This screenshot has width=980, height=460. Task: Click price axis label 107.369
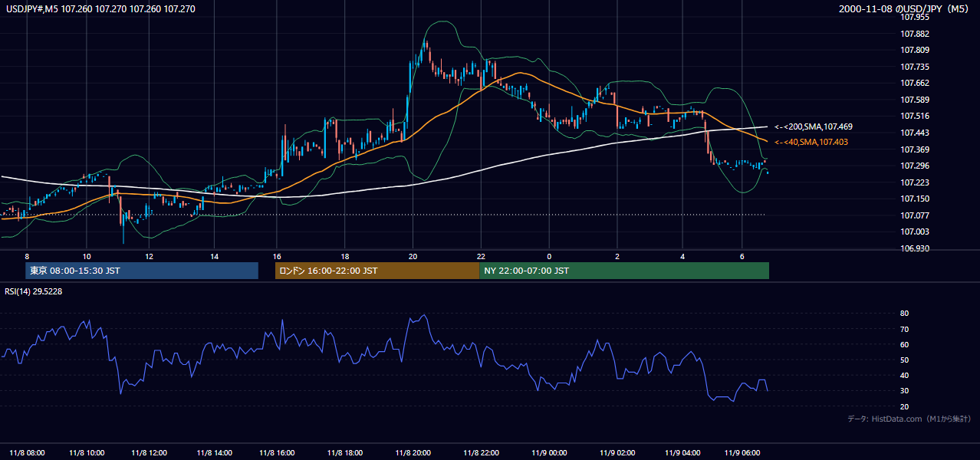point(915,149)
